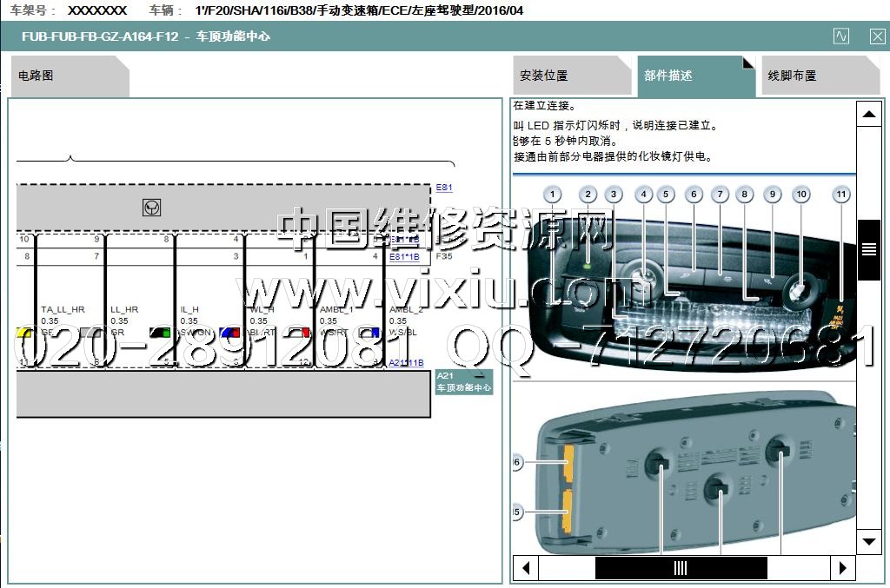Open the A21*11B connector link
Viewport: 890px width, 588px height.
pyautogui.click(x=406, y=363)
